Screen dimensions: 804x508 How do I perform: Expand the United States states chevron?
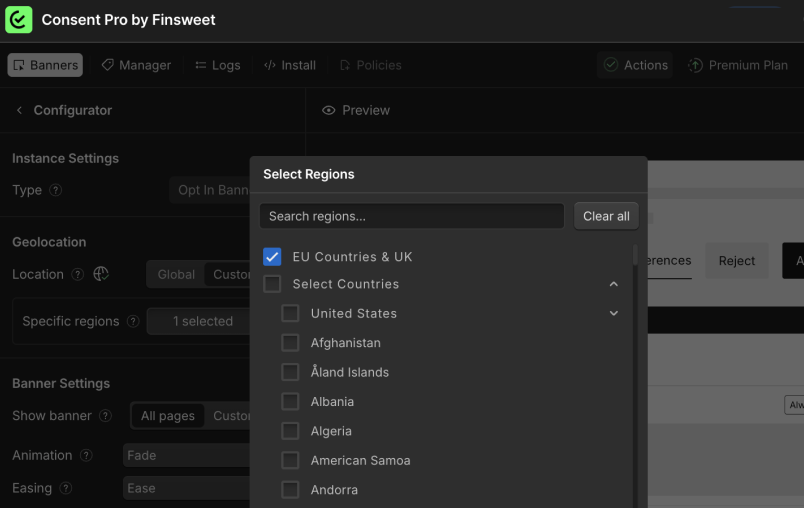pos(613,313)
